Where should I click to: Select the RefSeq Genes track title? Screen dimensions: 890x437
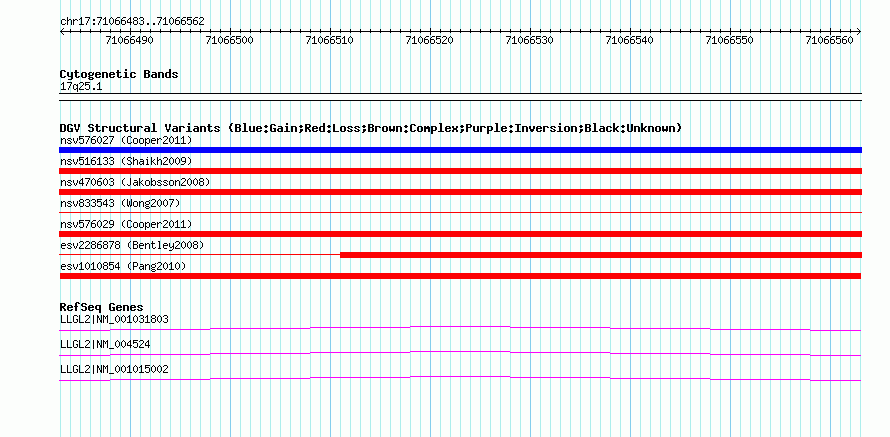[101, 308]
